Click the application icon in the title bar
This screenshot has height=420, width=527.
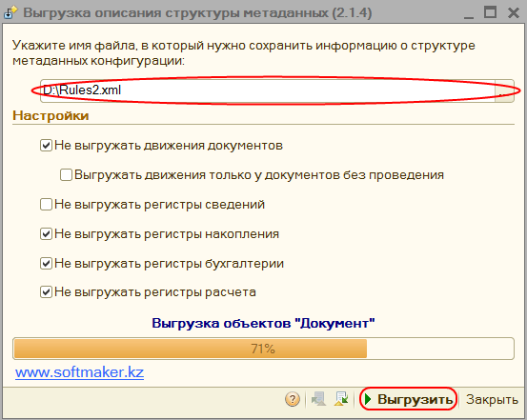pos(10,13)
